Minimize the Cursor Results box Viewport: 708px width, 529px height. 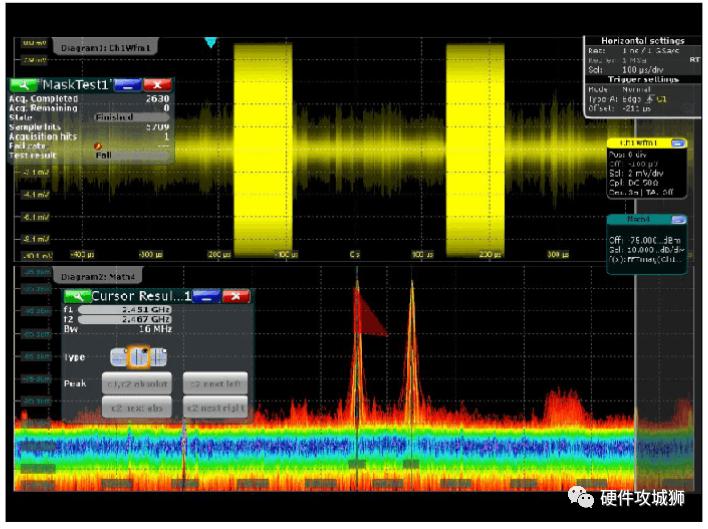pyautogui.click(x=206, y=296)
